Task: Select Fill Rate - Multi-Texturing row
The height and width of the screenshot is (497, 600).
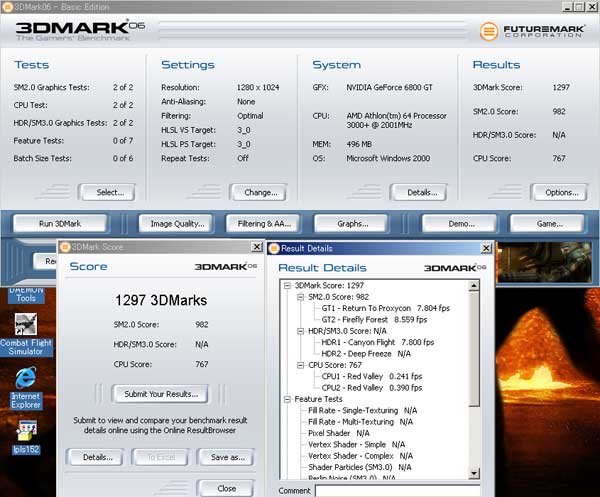Action: point(360,422)
